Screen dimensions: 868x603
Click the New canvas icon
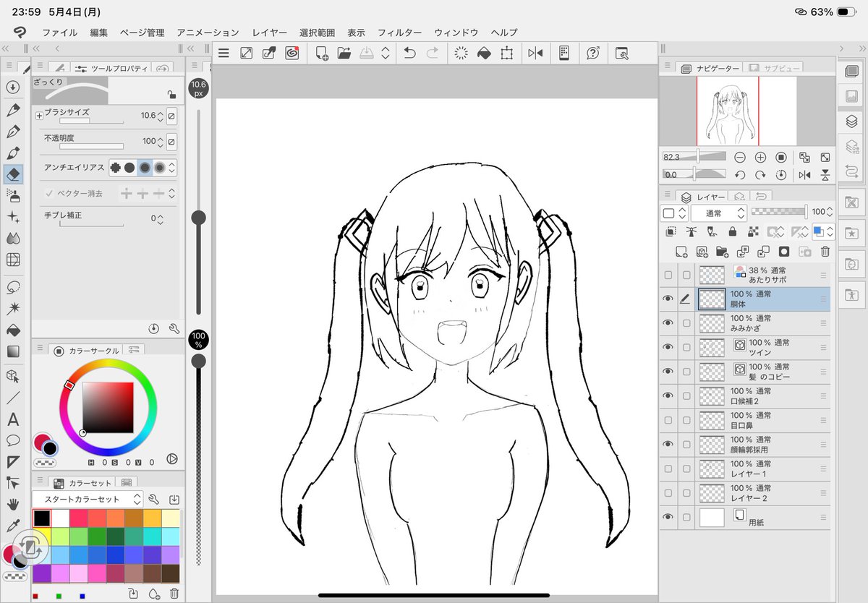coord(322,53)
